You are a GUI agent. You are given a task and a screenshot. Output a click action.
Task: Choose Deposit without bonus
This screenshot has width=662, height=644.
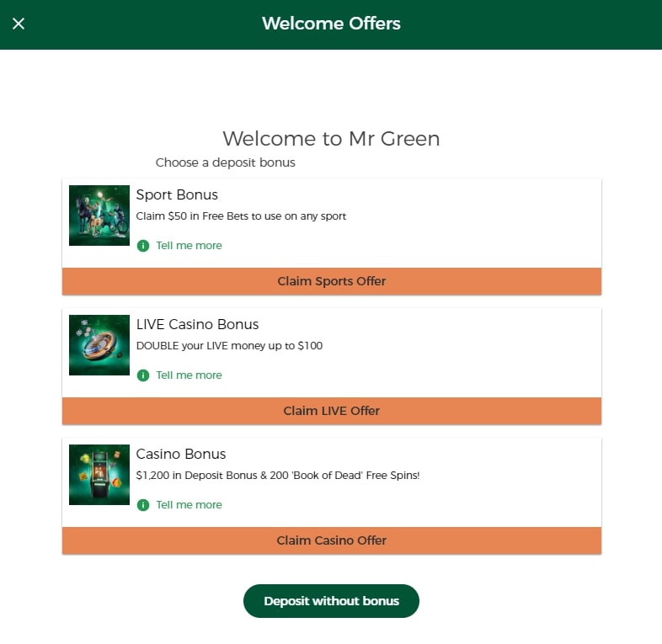331,601
